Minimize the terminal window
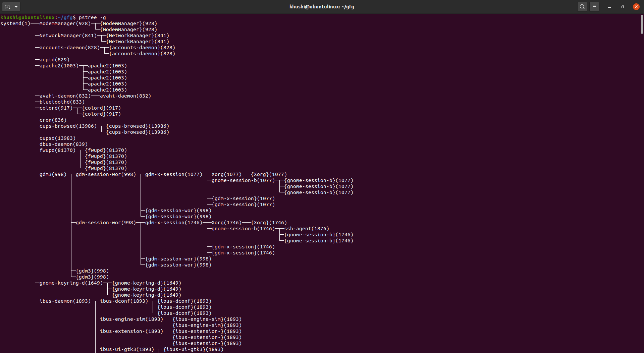The width and height of the screenshot is (644, 353). tap(609, 7)
